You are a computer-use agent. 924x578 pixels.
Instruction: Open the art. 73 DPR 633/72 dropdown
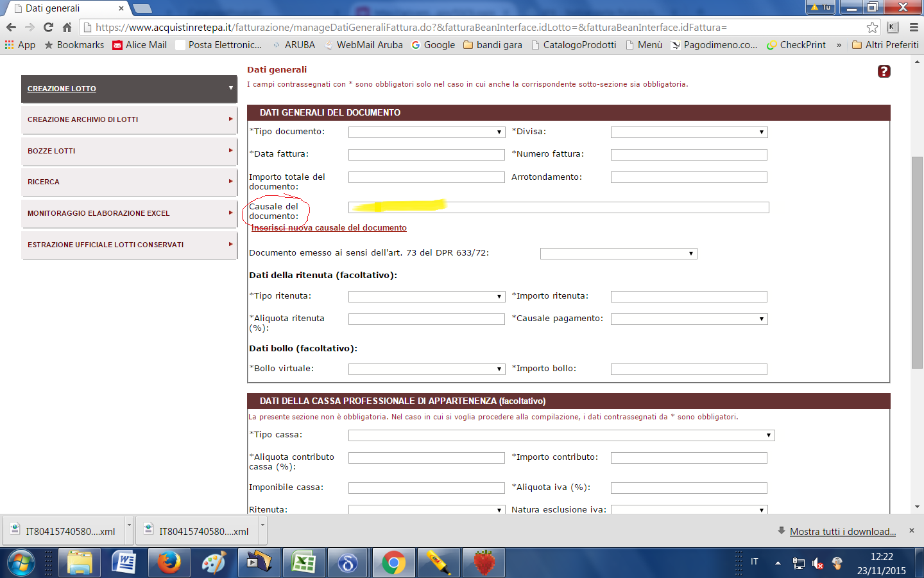[x=619, y=254]
